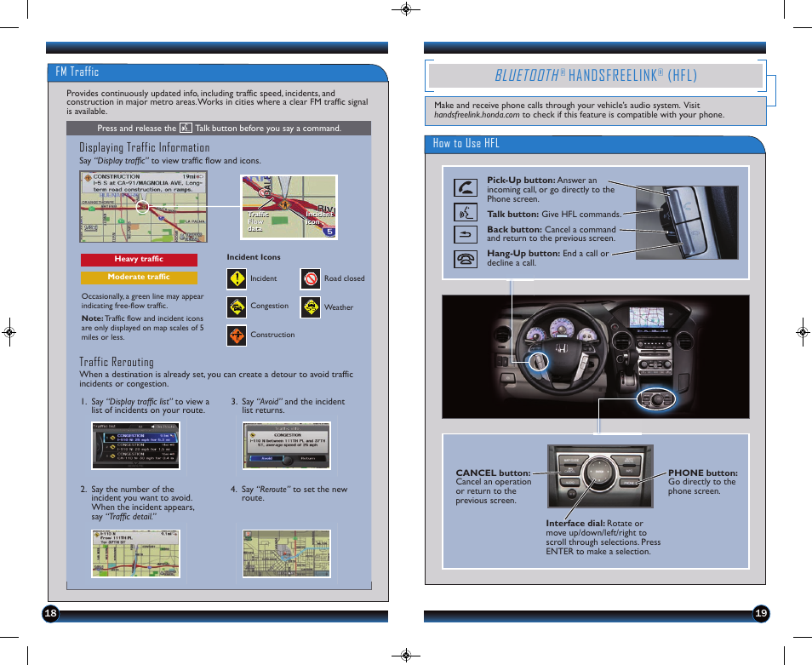Open the construction traffic map screenshot

click(144, 207)
